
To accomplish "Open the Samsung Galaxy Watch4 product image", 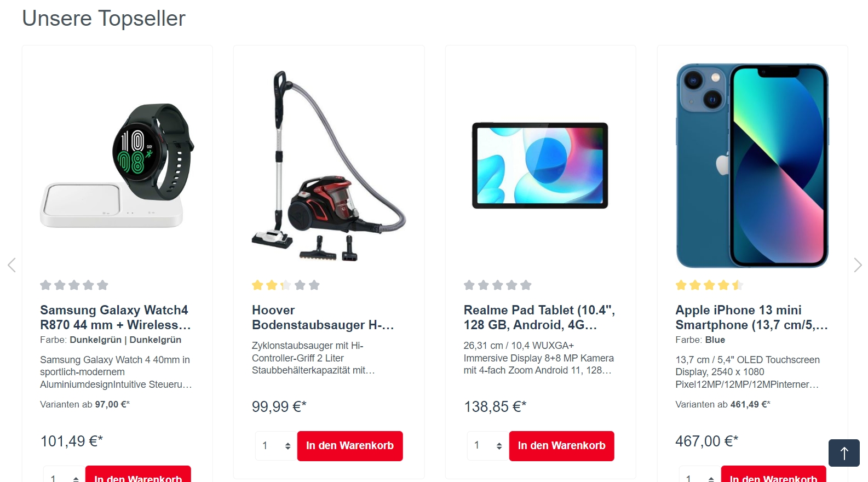I will pos(117,165).
